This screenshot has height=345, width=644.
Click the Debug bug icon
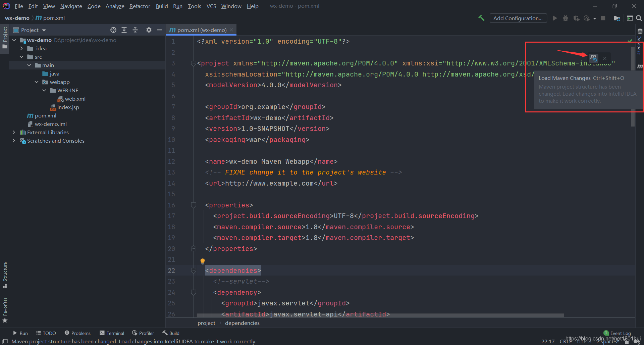[x=566, y=18]
